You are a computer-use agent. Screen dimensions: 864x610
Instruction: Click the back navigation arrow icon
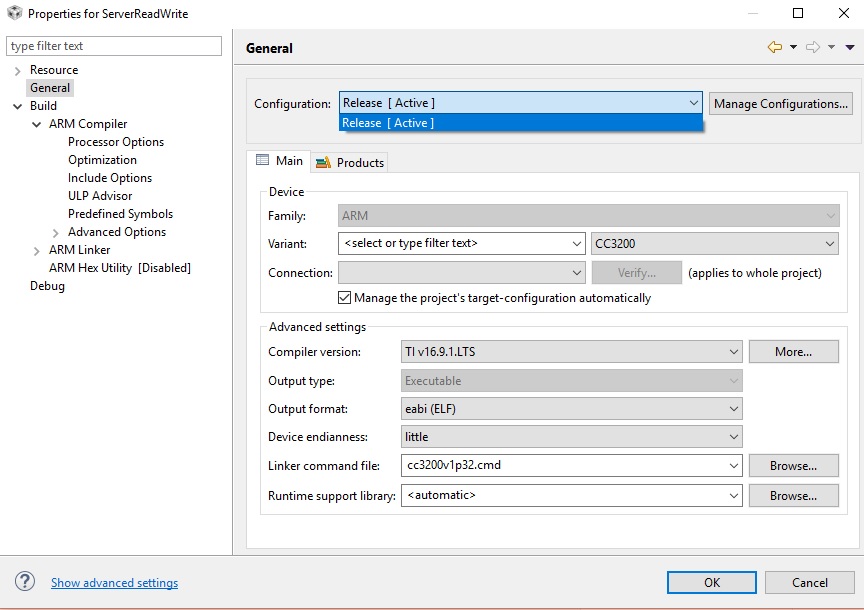(774, 47)
